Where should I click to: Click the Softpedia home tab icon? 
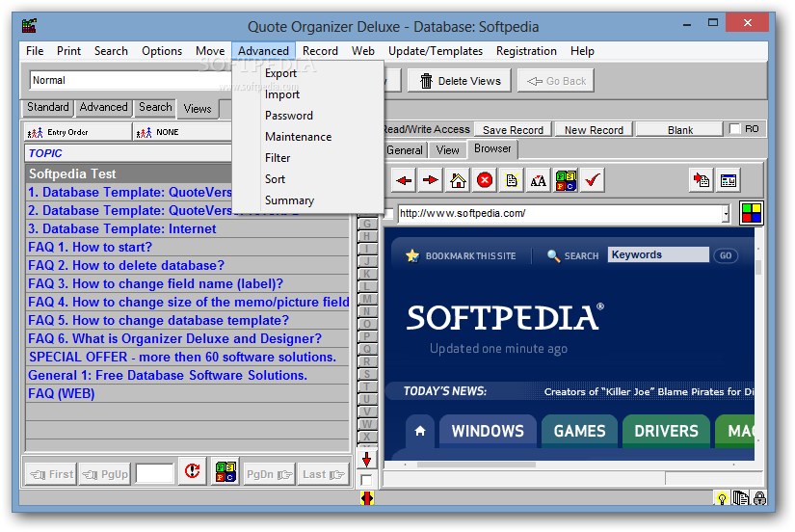[420, 431]
